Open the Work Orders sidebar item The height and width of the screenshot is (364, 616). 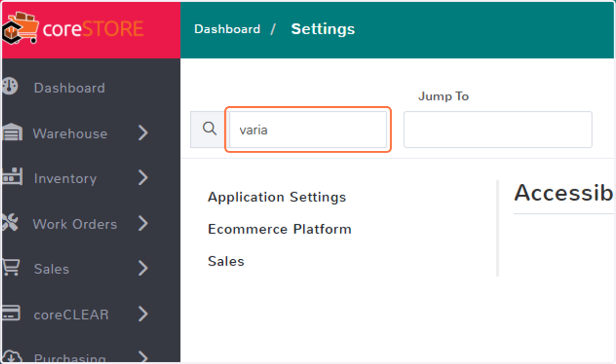[75, 224]
